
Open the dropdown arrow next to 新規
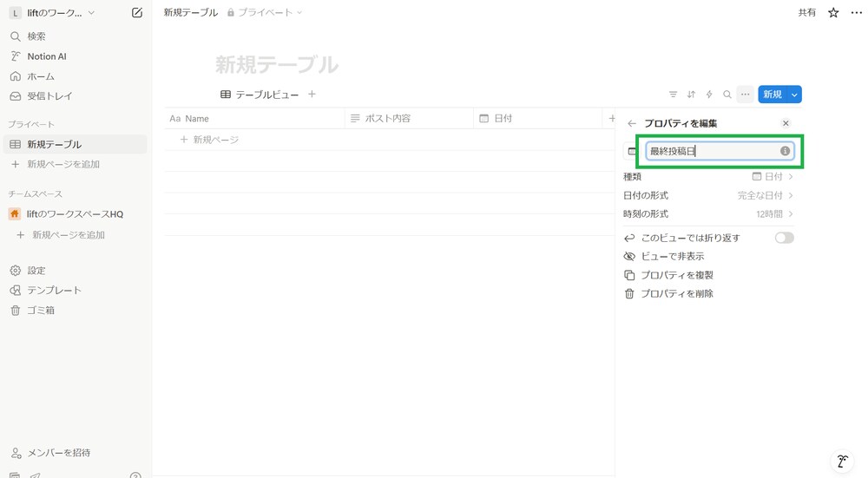(x=794, y=95)
